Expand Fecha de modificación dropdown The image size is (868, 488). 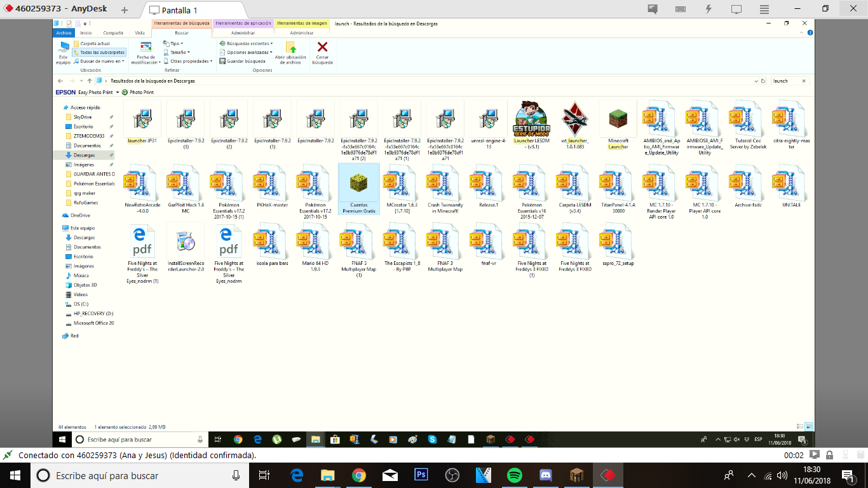(146, 53)
